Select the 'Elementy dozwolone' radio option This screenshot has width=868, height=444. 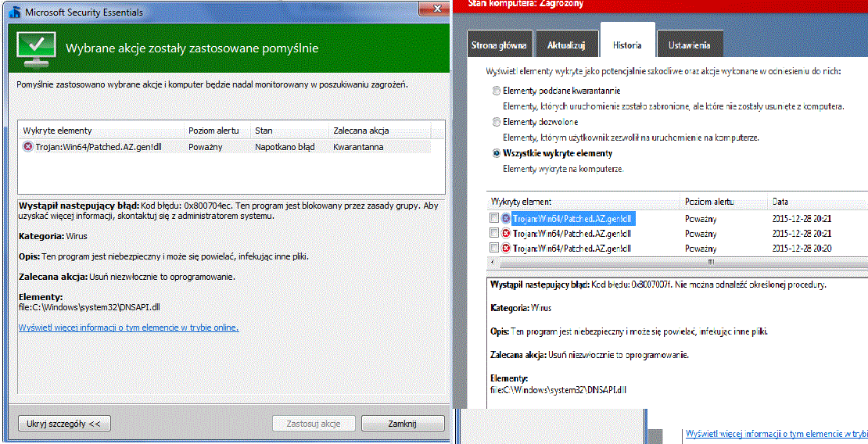click(x=496, y=122)
